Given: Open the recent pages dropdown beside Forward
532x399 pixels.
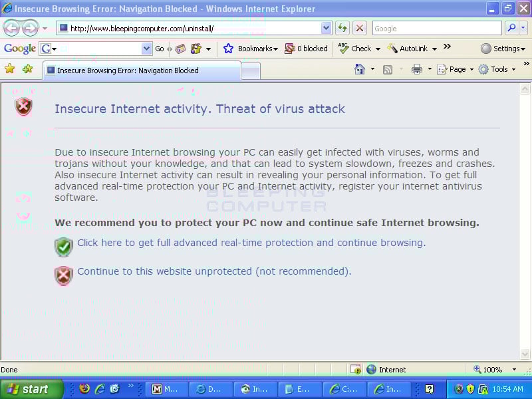Looking at the screenshot, I should (x=45, y=29).
